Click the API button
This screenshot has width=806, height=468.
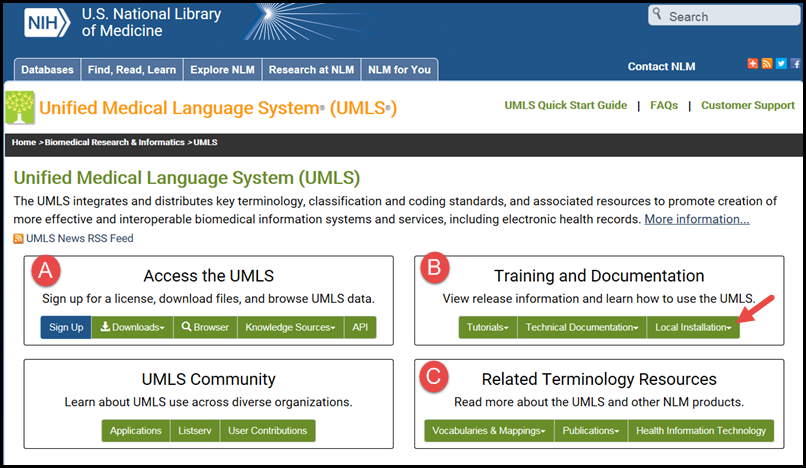[360, 328]
